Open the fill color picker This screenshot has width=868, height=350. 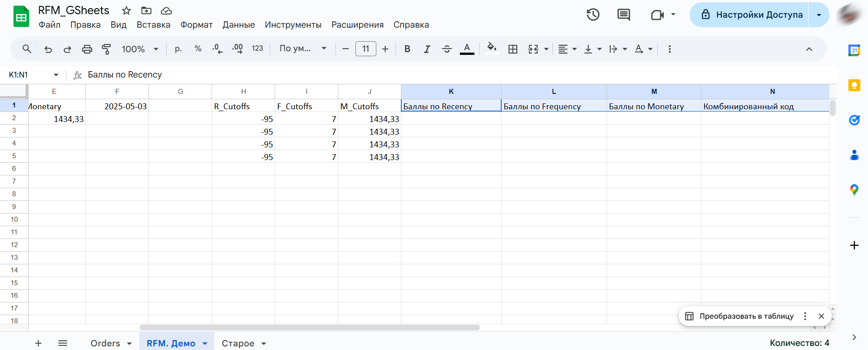pyautogui.click(x=492, y=49)
